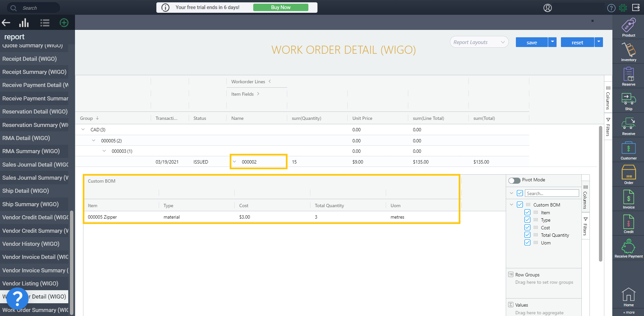644x316 pixels.
Task: Sort by the Group column header
Action: click(x=86, y=118)
